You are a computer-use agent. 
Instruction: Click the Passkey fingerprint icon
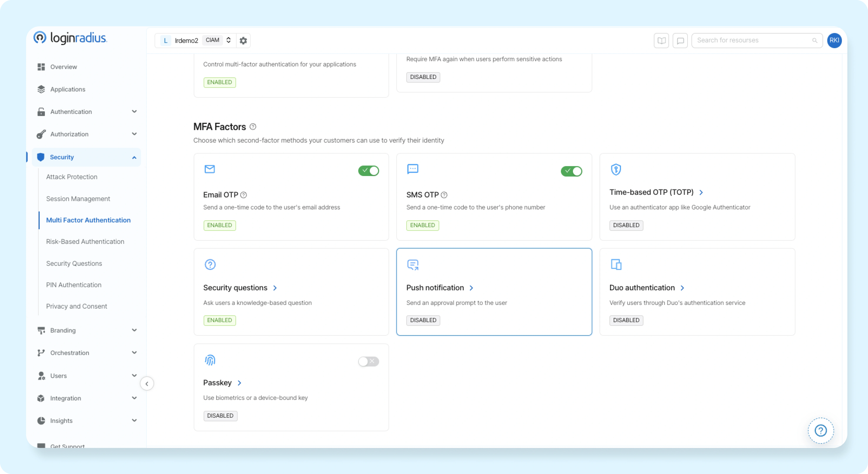210,360
